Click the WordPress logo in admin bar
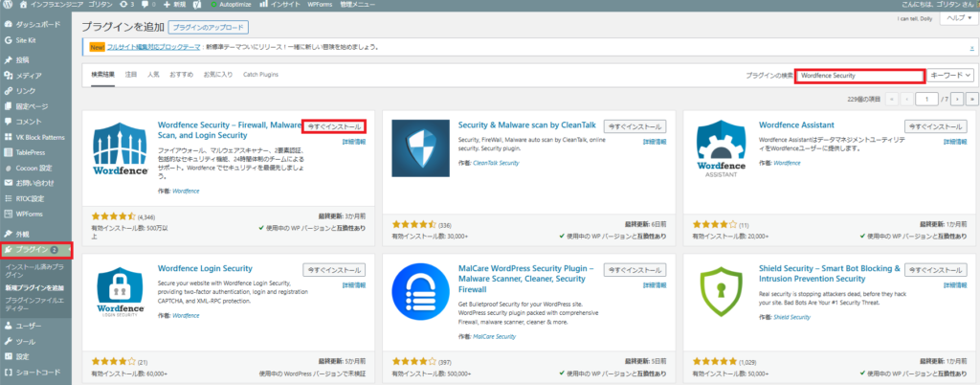The image size is (980, 385). pyautogui.click(x=8, y=5)
